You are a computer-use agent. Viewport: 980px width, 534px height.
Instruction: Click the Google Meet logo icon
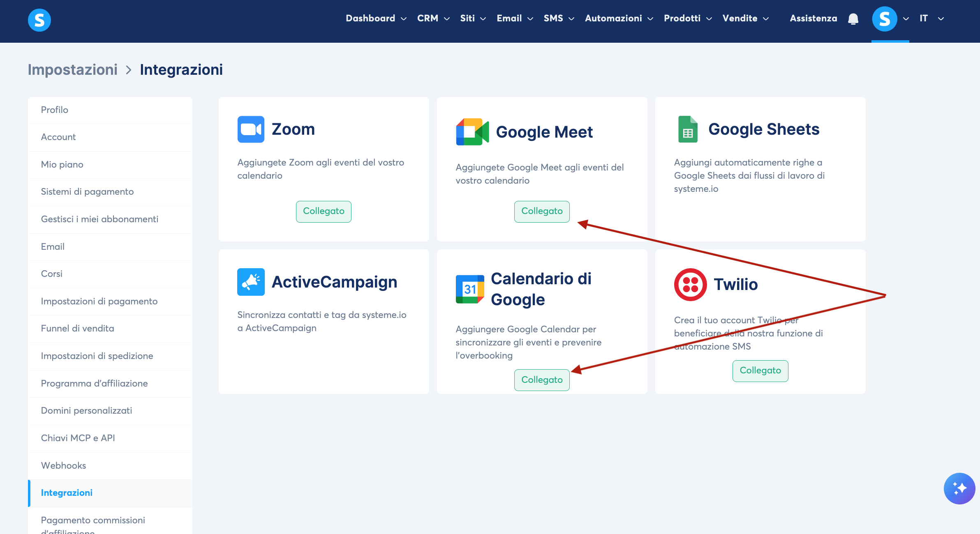click(x=472, y=132)
